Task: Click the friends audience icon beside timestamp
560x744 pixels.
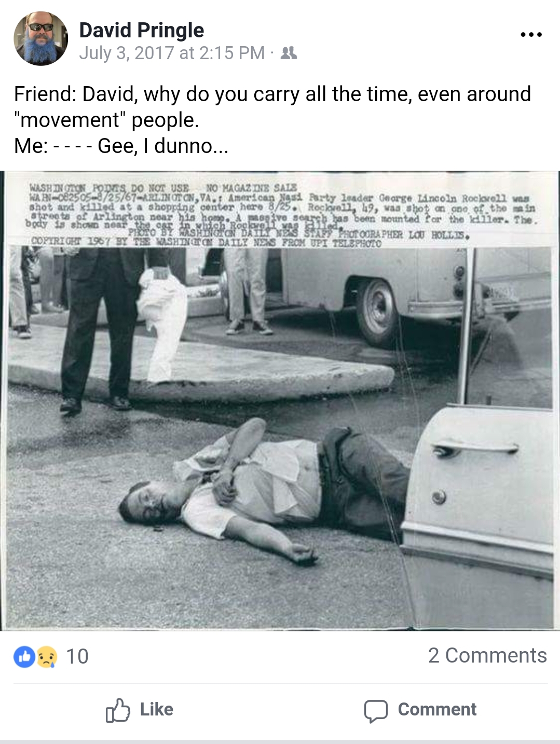Action: click(289, 53)
